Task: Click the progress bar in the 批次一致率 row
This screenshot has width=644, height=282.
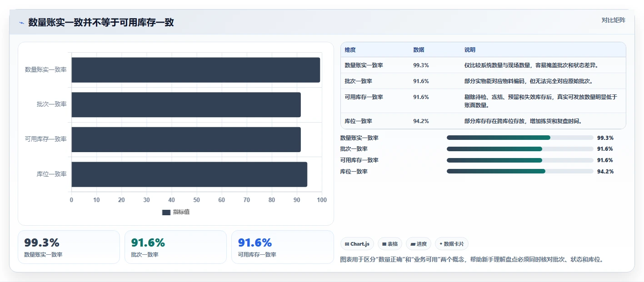Action: click(520, 149)
